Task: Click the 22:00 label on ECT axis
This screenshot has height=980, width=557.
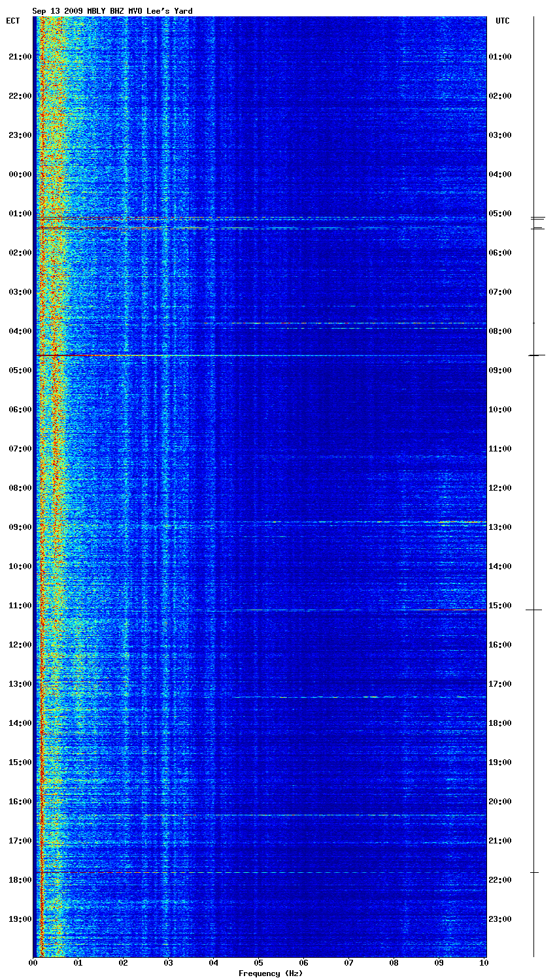Action: tap(20, 96)
